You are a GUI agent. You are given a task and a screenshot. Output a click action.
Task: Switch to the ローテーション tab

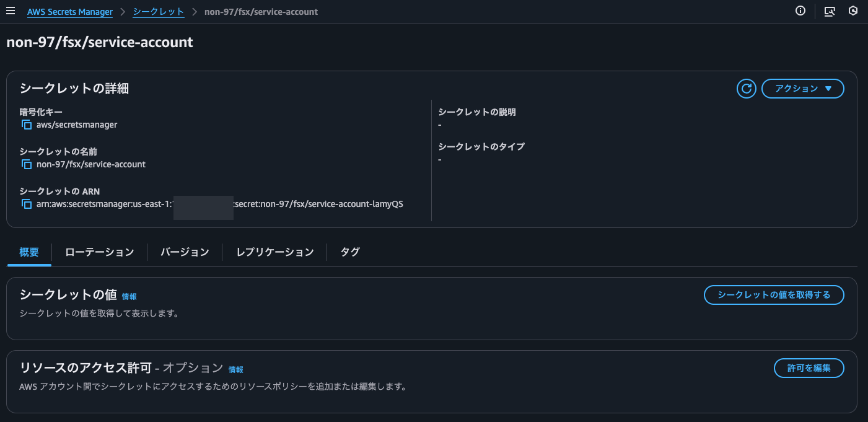coord(99,252)
